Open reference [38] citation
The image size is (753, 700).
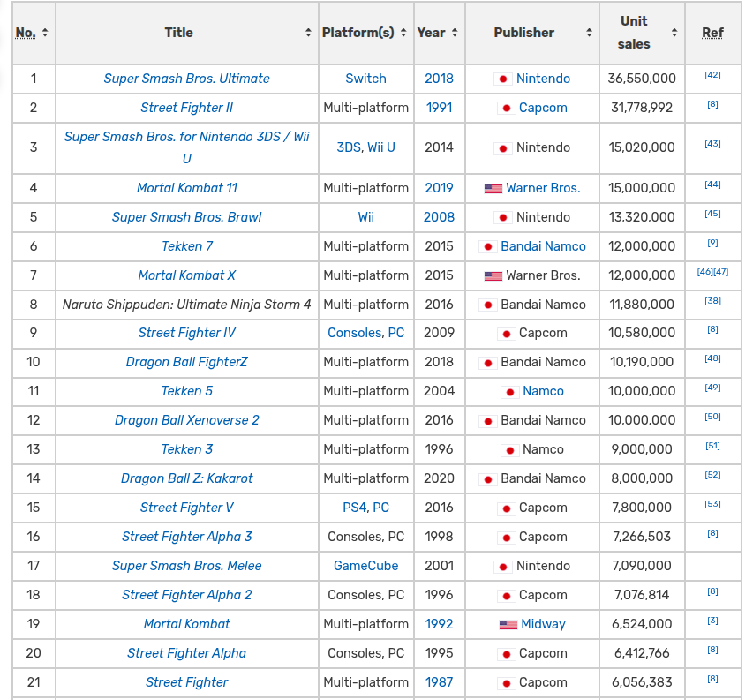click(712, 301)
